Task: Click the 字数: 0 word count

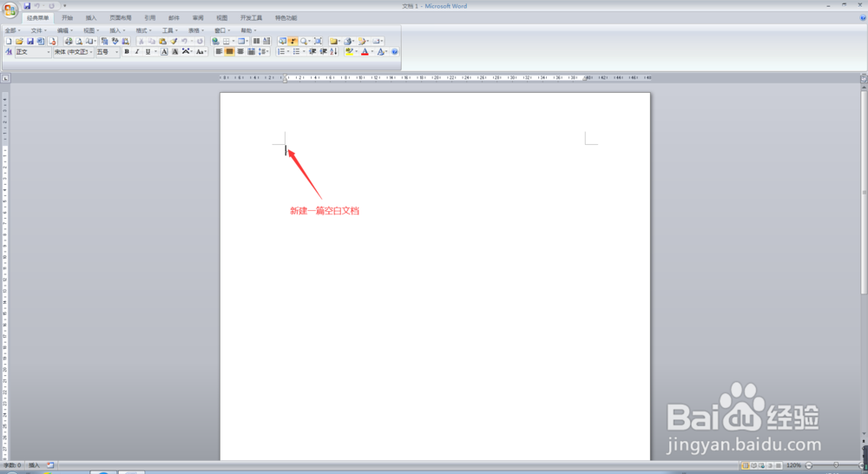Action: point(12,465)
